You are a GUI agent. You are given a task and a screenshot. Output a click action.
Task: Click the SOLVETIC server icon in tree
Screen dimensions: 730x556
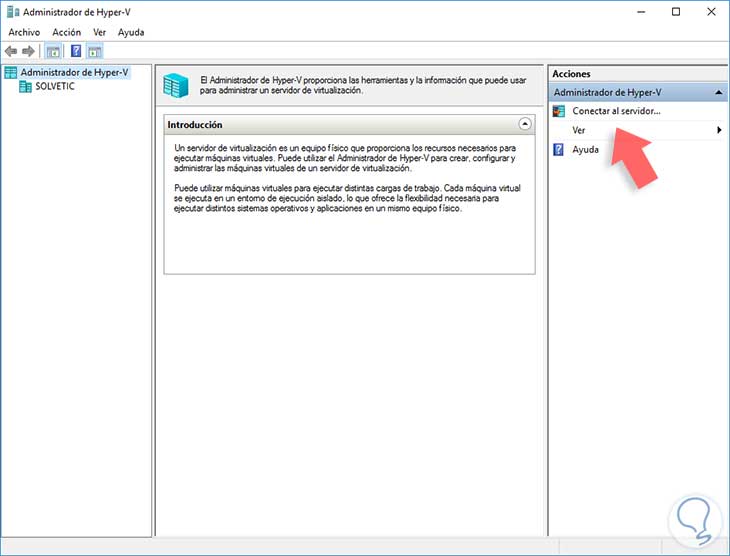click(25, 87)
